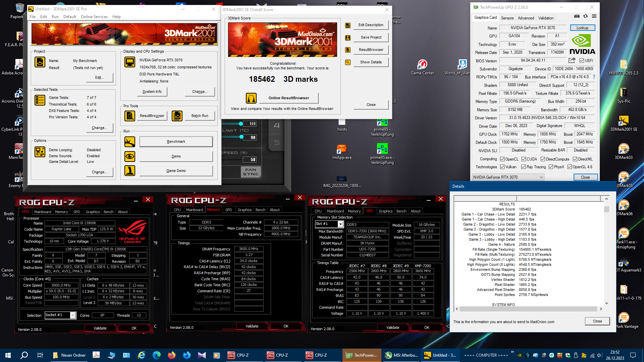Click the GPU-Z screenshot camera icon
Image resolution: width=644 pixels, height=362 pixels.
point(577,16)
